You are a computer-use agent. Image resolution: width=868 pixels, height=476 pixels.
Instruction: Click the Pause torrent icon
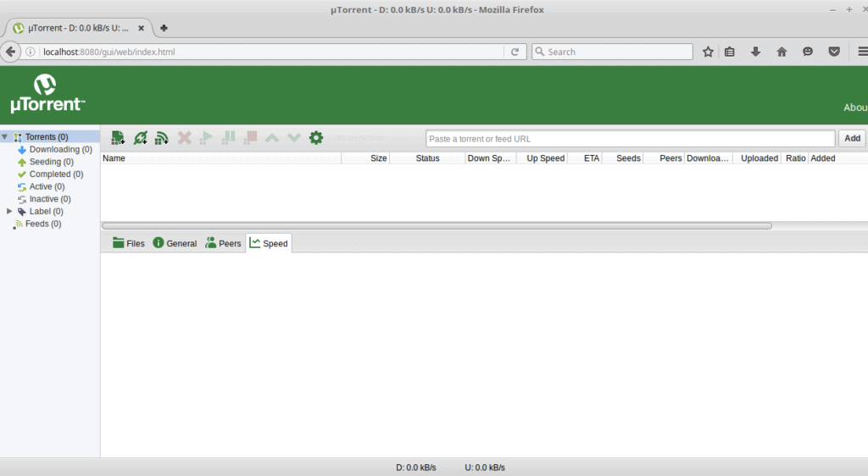[x=228, y=138]
